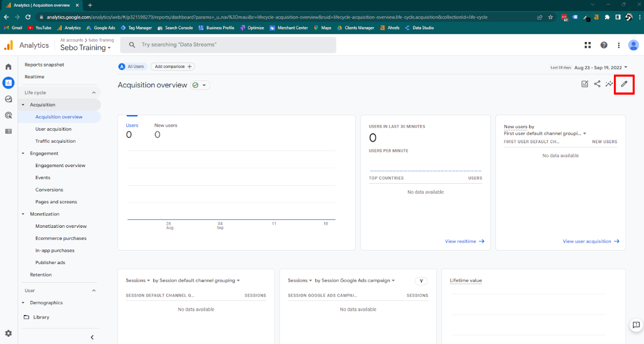This screenshot has width=644, height=344.
Task: Open the Conversions report
Action: [x=49, y=190]
